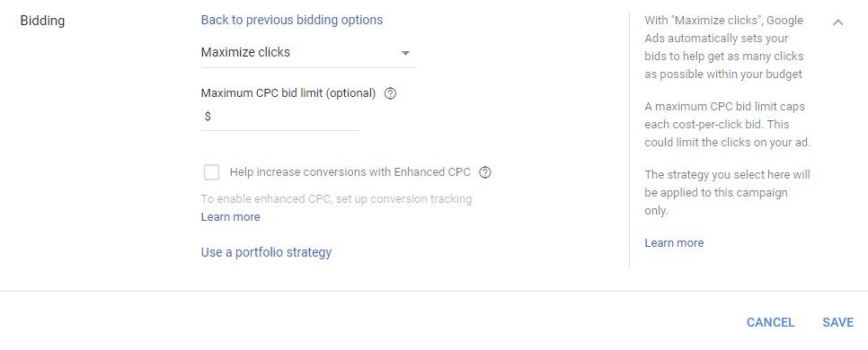Screen dimensions: 868x350
Task: Open Learn more in the right help panel
Action: [674, 242]
